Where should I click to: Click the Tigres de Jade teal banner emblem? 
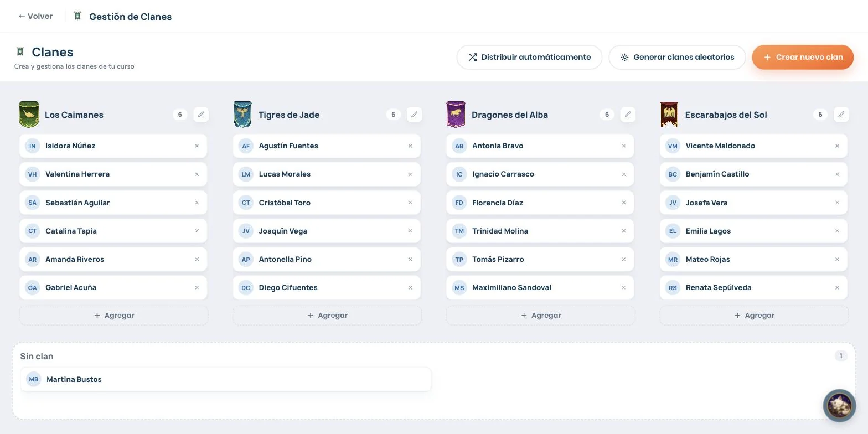pos(242,115)
